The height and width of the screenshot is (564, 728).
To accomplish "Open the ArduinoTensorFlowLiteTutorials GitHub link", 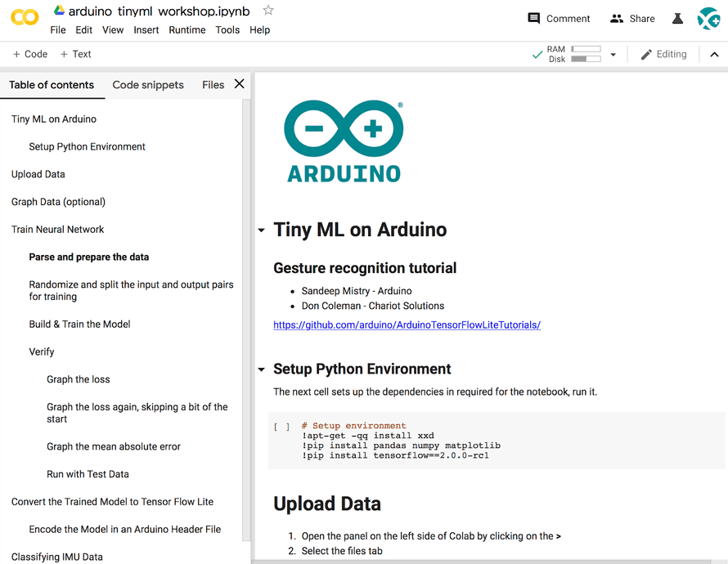I will [407, 325].
